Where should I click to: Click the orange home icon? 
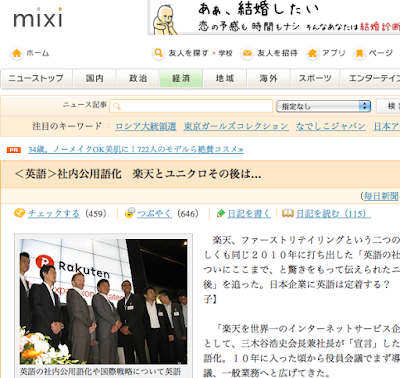(17, 53)
